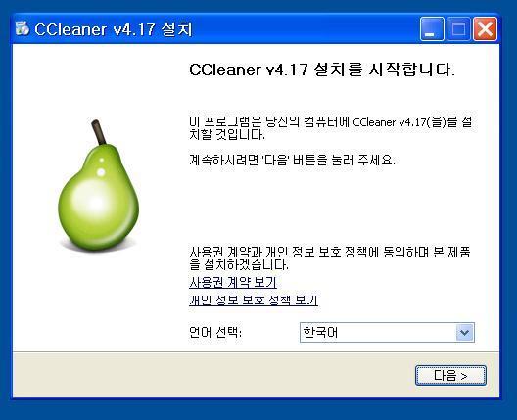Click the greyed-out maximize window button

point(458,29)
